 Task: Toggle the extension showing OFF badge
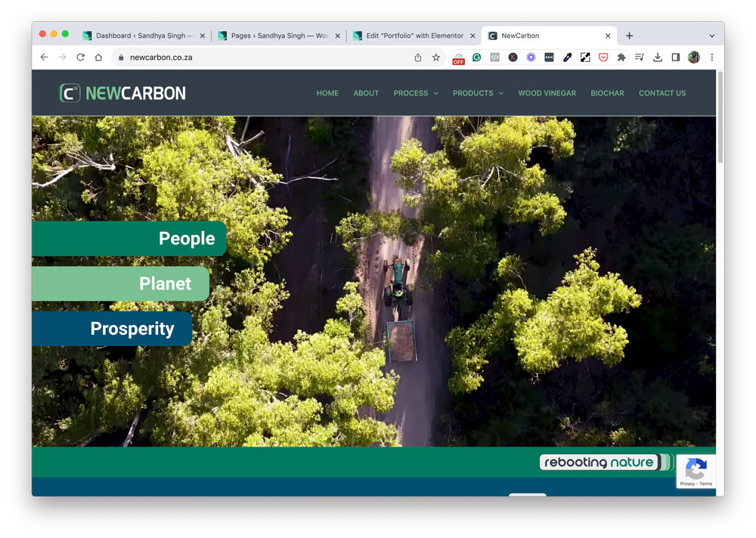coord(458,58)
